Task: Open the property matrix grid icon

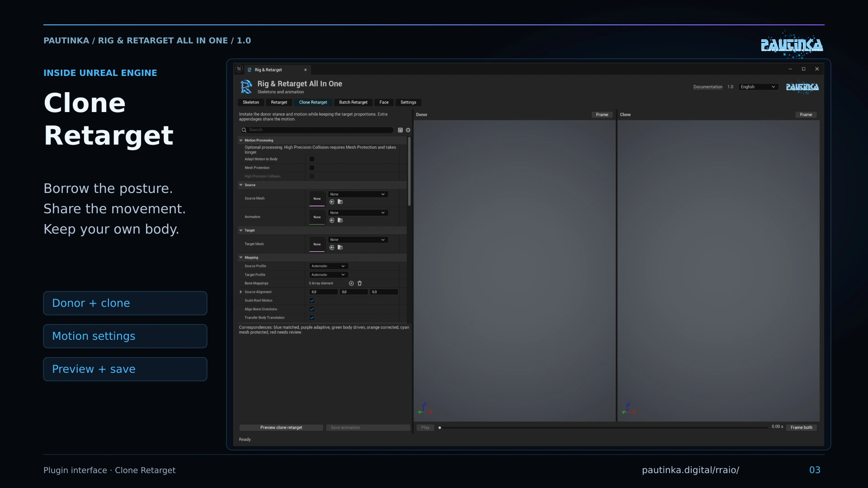Action: coord(400,130)
